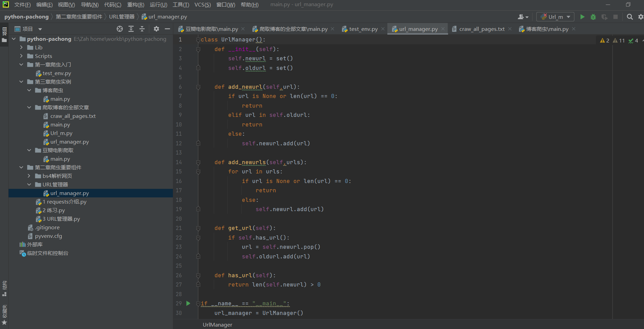644x329 pixels.
Task: Open the VCS(S) menu
Action: [202, 5]
